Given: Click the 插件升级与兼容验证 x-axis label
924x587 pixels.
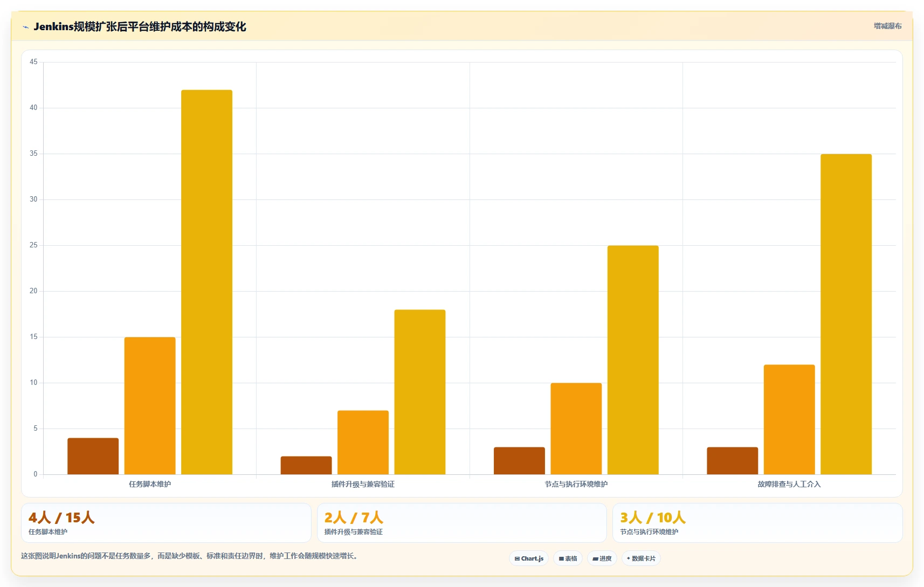Looking at the screenshot, I should point(363,484).
